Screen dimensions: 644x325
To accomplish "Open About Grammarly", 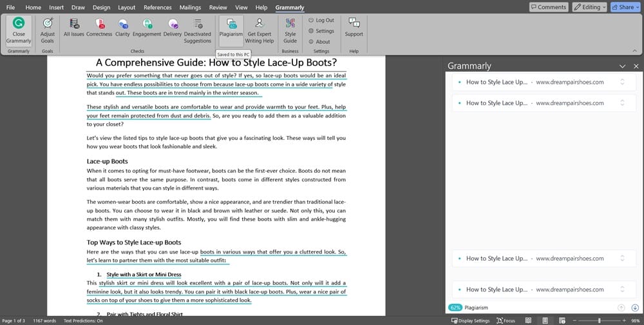I will pyautogui.click(x=319, y=41).
